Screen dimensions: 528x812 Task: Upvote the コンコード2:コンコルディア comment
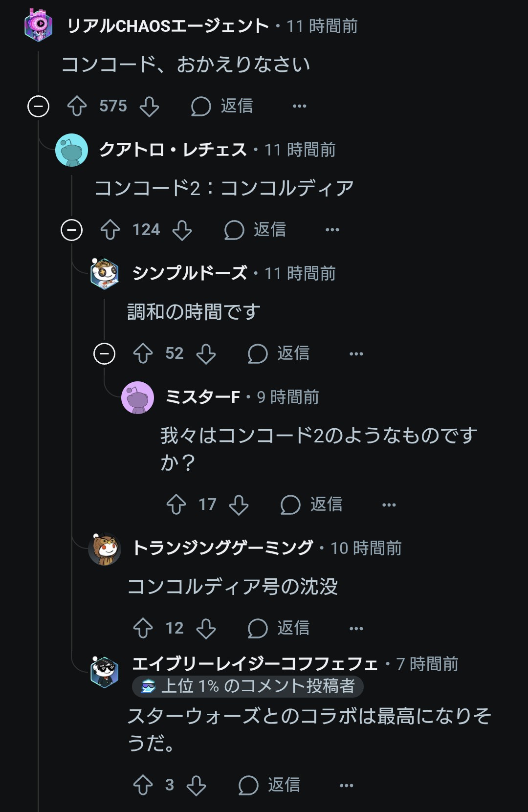(x=110, y=230)
